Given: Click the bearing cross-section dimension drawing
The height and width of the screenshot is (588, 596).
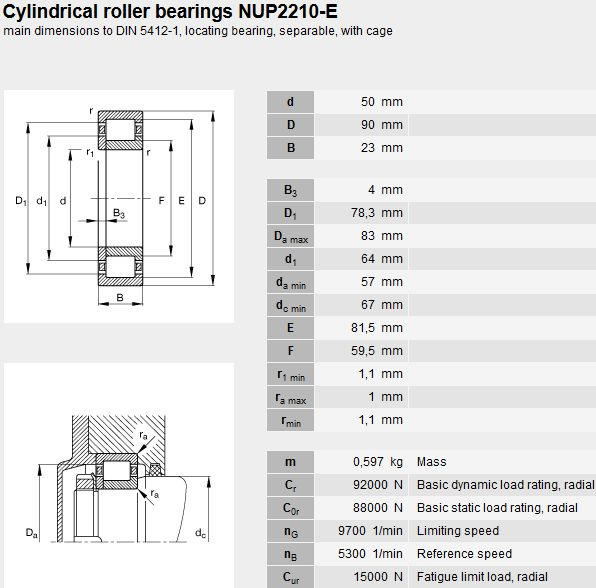Looking at the screenshot, I should pyautogui.click(x=119, y=206).
